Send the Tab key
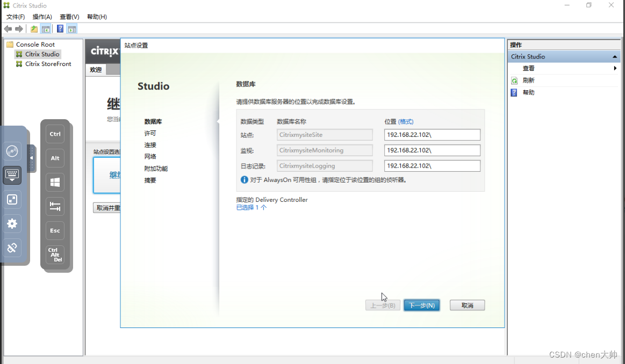The image size is (625, 364). pos(55,206)
